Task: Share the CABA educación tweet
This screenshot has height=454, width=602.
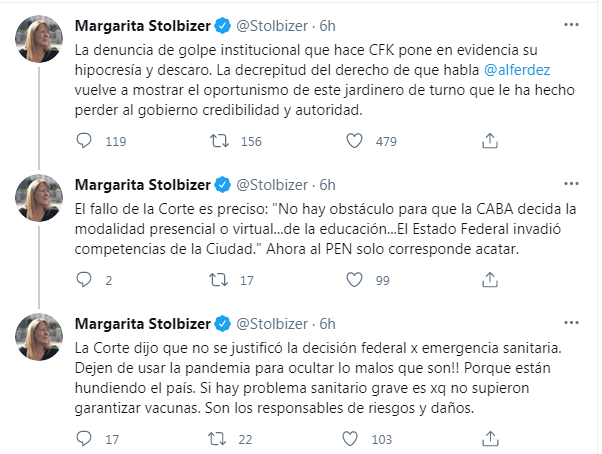Action: [x=490, y=280]
